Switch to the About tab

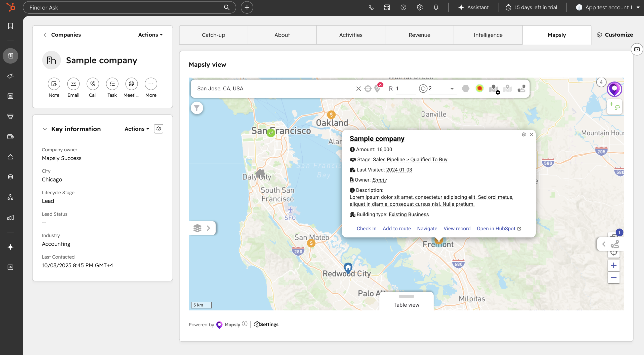click(x=282, y=35)
